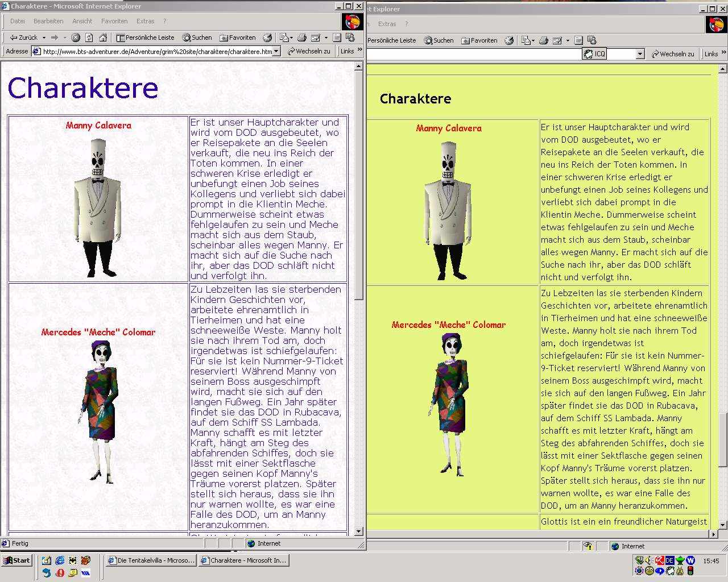Open edit dropdown arrow in background window toolbar
Screen dimensions: 728x582
pos(568,40)
